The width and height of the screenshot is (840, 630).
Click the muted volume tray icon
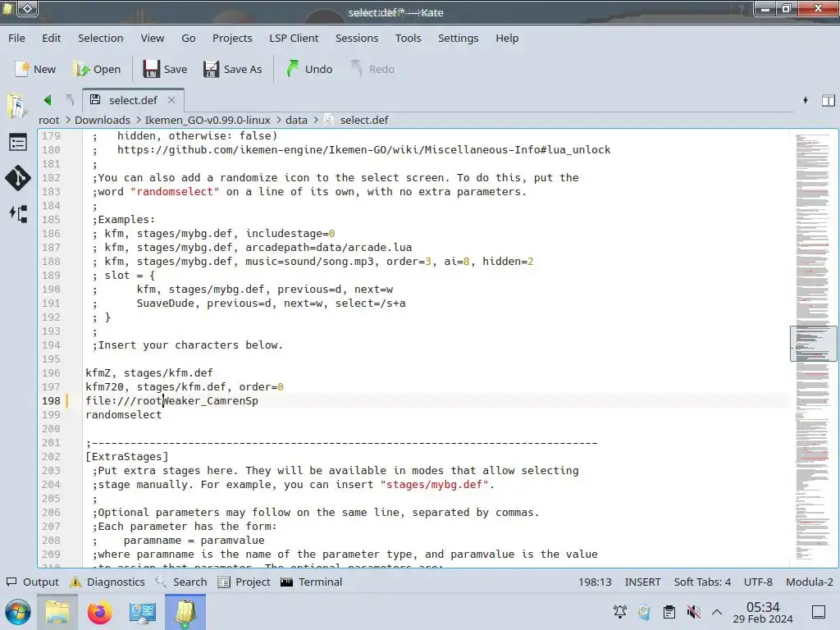click(x=693, y=612)
